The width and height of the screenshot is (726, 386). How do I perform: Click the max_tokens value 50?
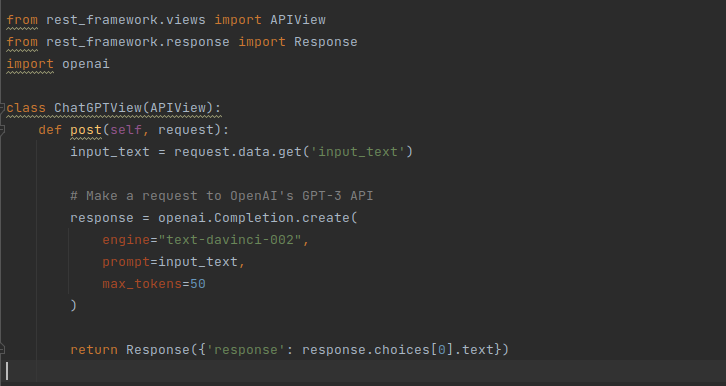[x=198, y=284]
